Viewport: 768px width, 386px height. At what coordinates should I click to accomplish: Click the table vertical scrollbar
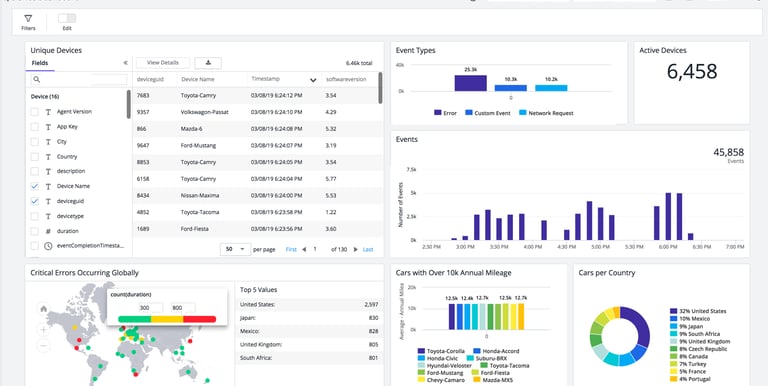click(380, 88)
